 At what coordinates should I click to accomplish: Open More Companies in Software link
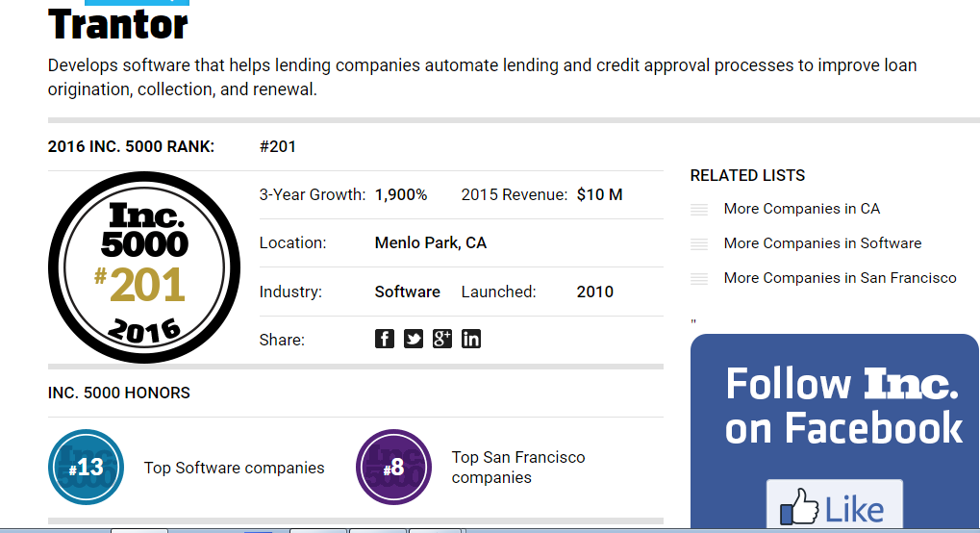tap(822, 243)
